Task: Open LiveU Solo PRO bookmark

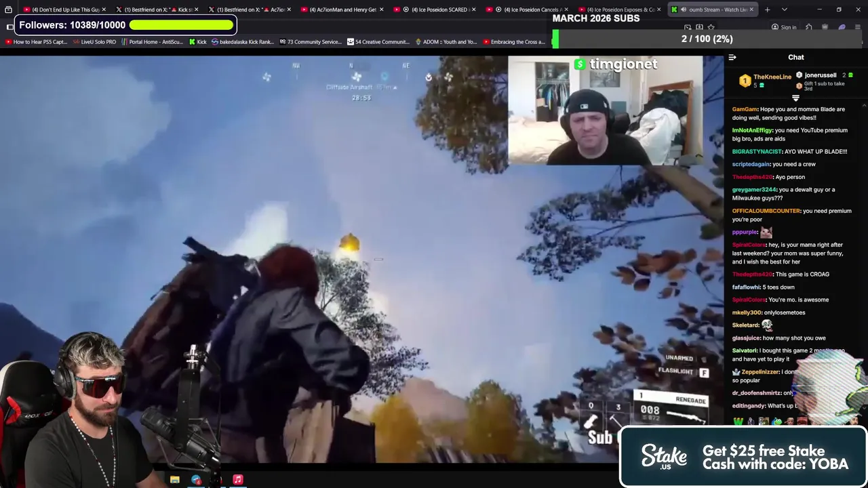Action: tap(94, 42)
